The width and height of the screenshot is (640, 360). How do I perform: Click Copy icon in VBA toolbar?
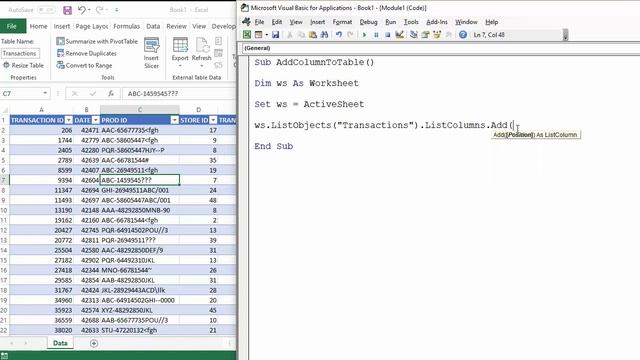(x=301, y=35)
